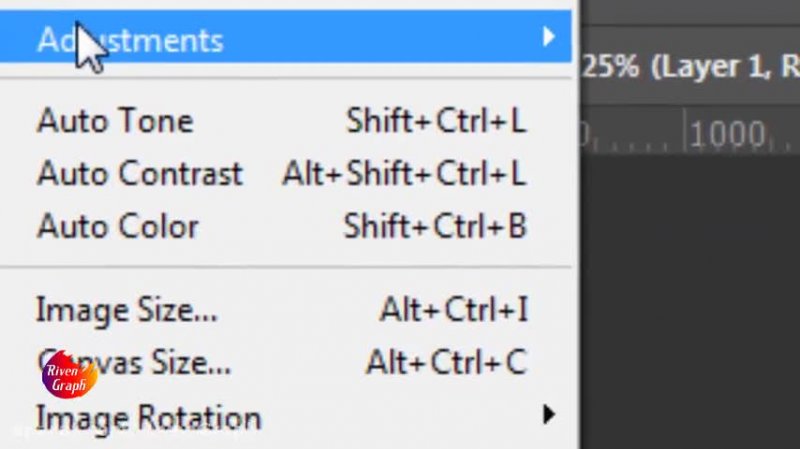Choose Auto Contrast from the menu
This screenshot has width=800, height=449.
tap(140, 173)
